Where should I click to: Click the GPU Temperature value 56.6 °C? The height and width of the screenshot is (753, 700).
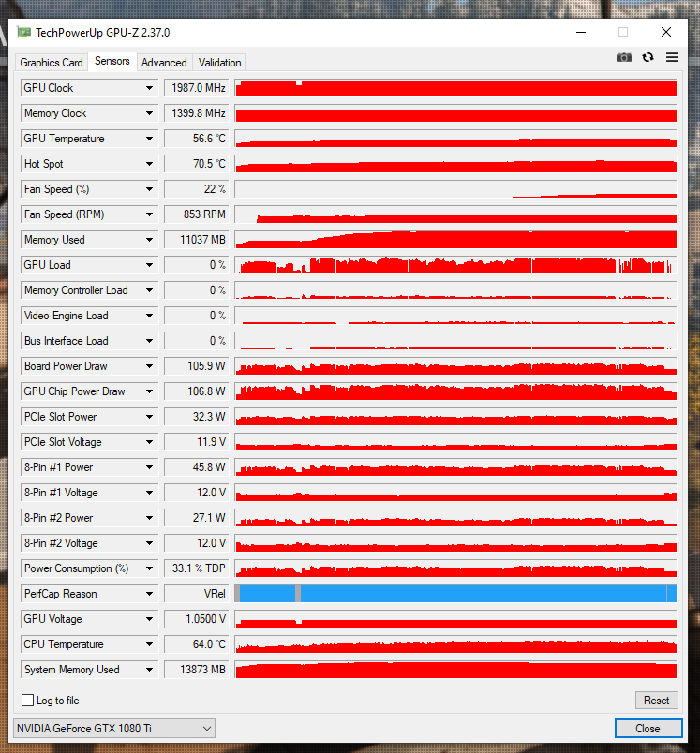pyautogui.click(x=197, y=139)
